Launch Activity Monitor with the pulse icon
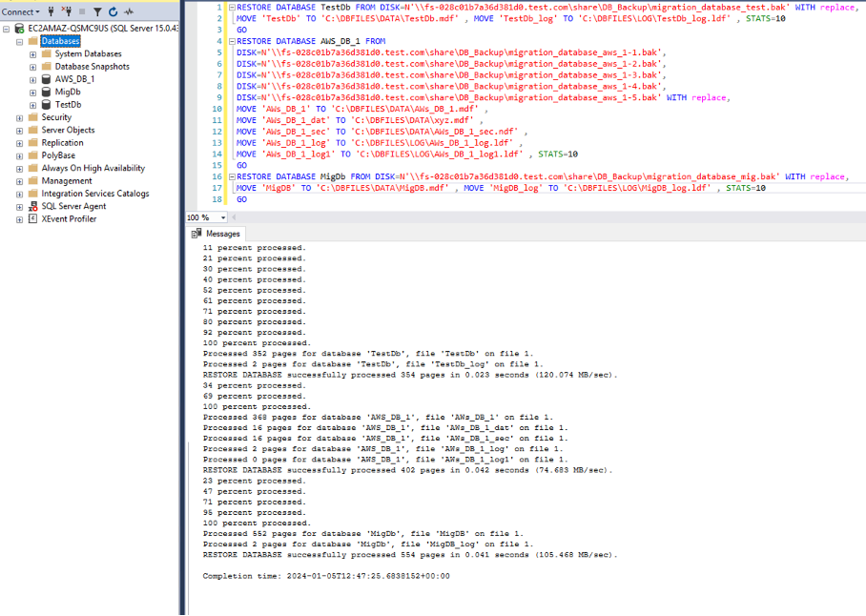Viewport: 866px width, 616px height. click(x=129, y=11)
